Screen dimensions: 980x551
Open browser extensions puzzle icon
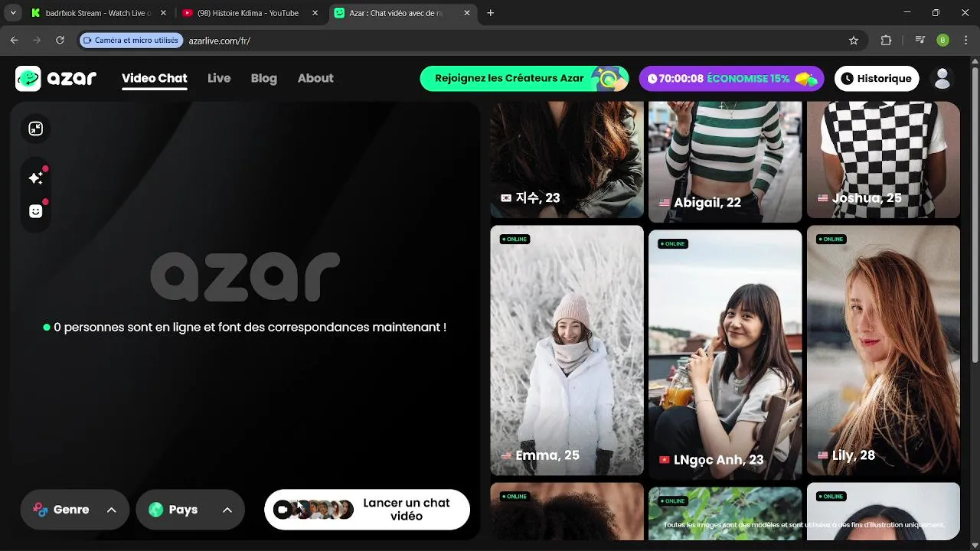tap(887, 41)
